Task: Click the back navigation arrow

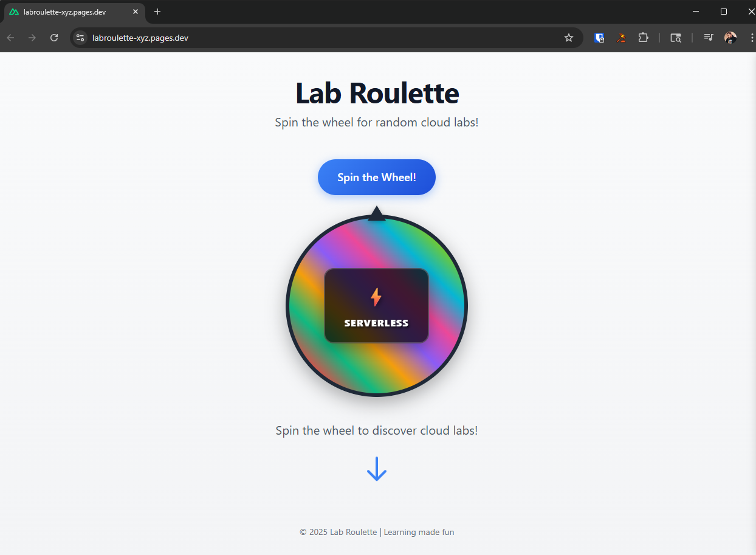Action: point(10,37)
